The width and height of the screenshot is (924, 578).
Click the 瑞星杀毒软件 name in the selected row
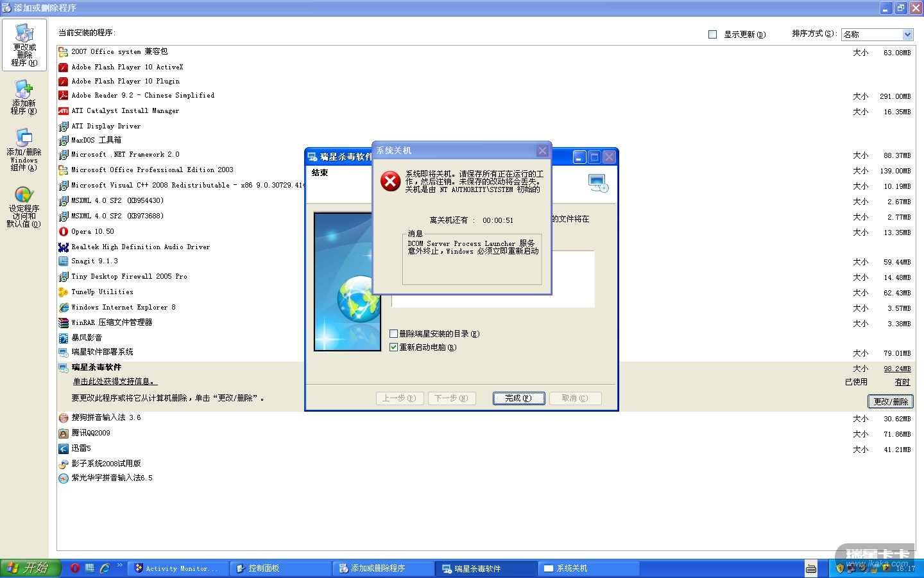(96, 367)
